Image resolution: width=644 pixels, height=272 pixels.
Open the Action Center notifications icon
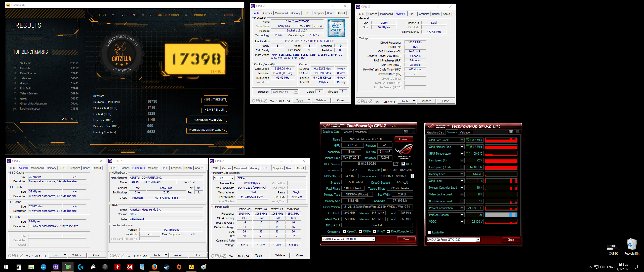636,267
